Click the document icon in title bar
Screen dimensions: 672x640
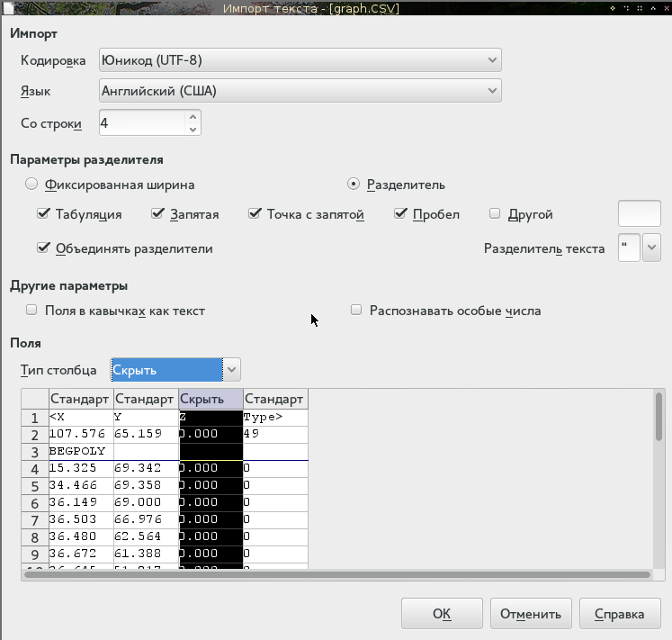coord(8,7)
